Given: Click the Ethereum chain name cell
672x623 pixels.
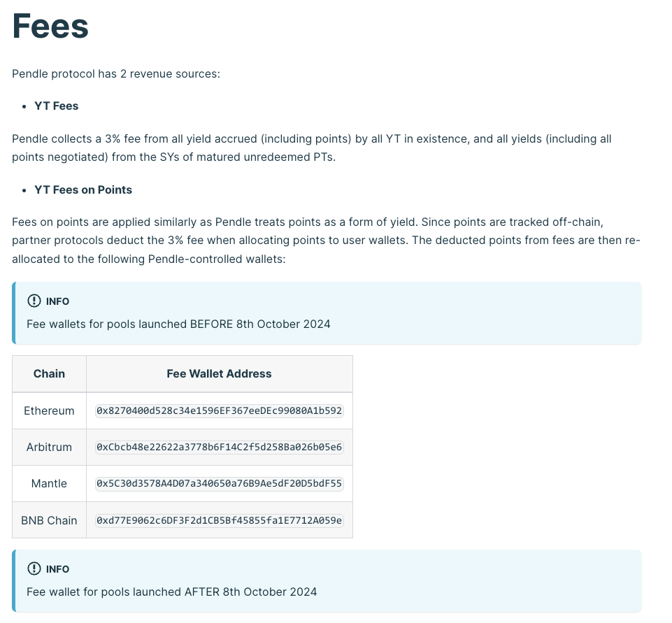Looking at the screenshot, I should tap(49, 410).
